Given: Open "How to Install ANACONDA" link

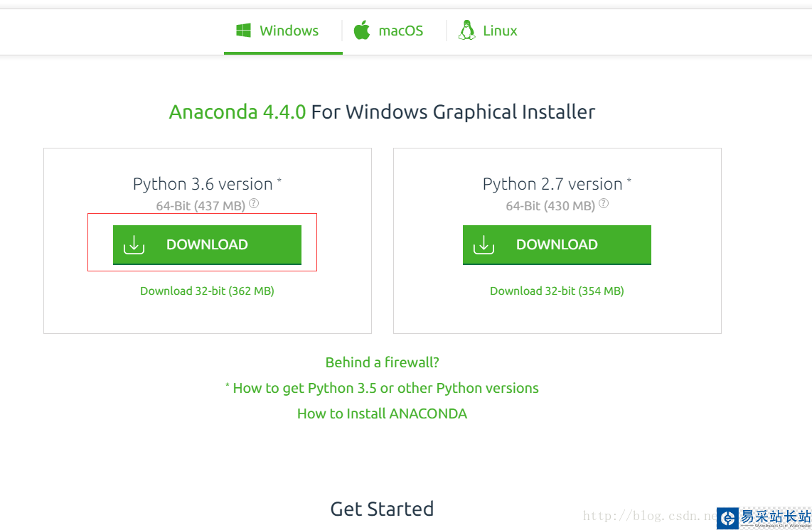Looking at the screenshot, I should 382,413.
